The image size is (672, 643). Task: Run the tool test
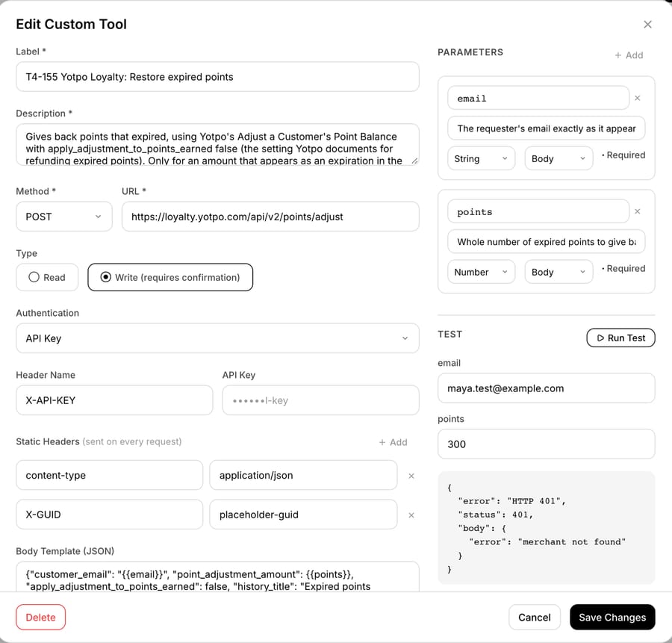pyautogui.click(x=620, y=338)
